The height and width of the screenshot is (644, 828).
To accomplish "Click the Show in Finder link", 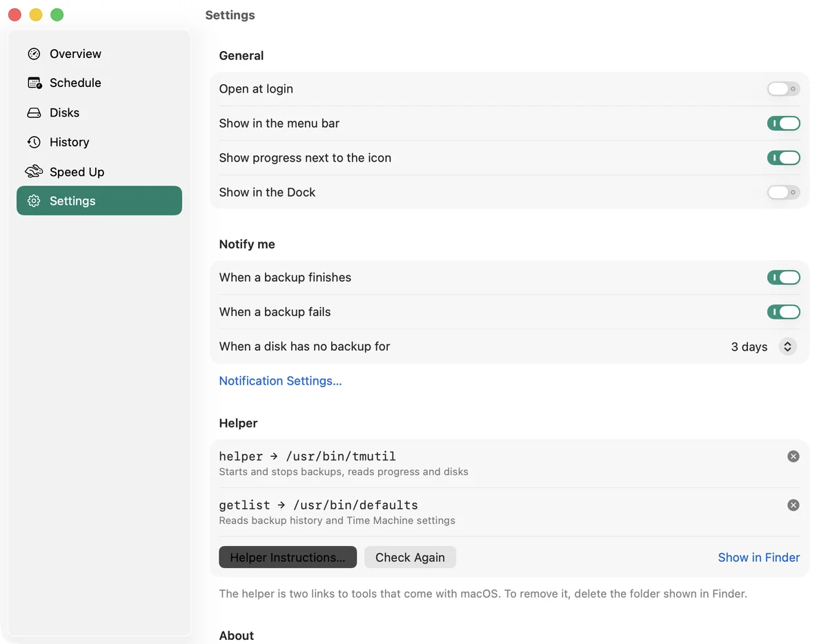I will point(759,558).
